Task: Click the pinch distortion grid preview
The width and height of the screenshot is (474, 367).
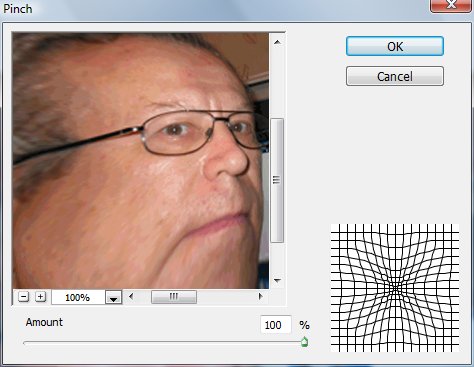Action: pos(395,288)
